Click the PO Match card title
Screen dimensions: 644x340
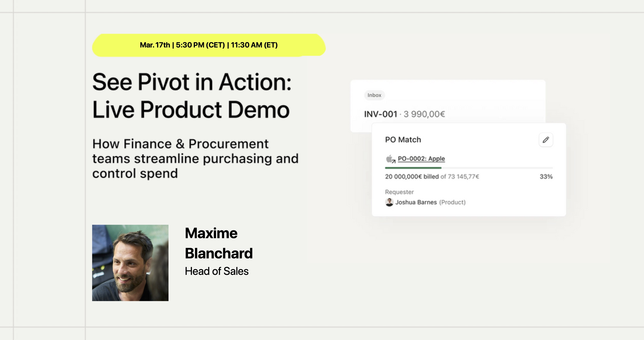pos(403,140)
